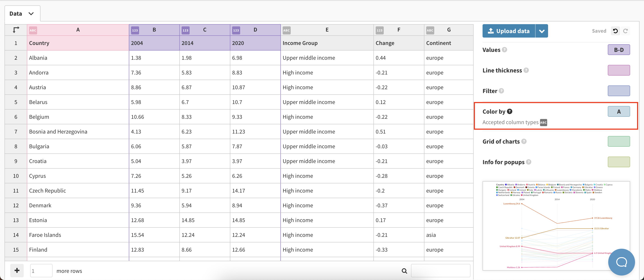Click the Czech Republic cell
Screen dimensions: 644x280
coord(78,191)
